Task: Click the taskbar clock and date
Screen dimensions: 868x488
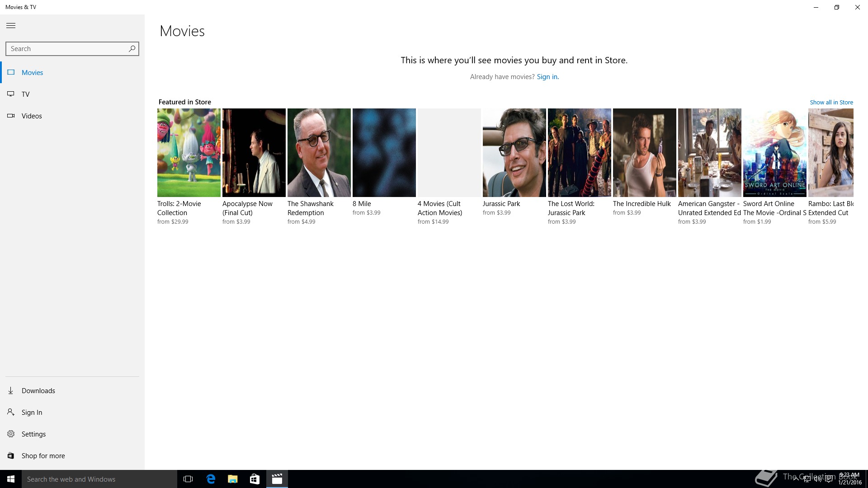Action: coord(850,479)
